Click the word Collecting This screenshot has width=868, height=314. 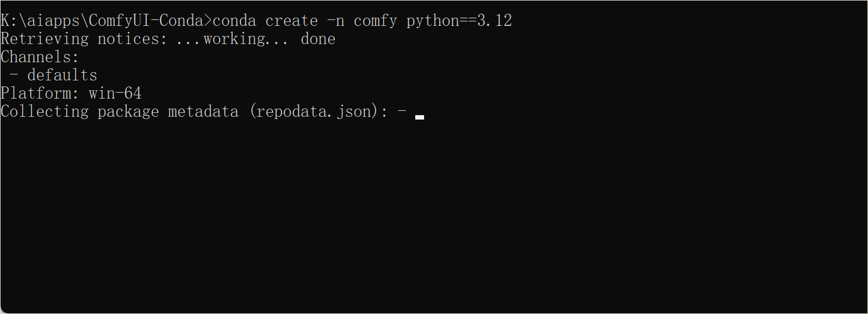45,112
